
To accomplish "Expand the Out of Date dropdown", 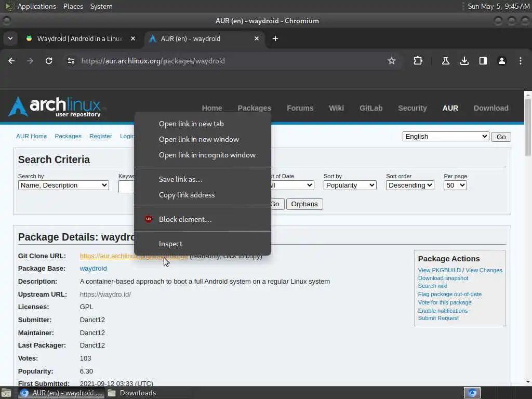I will point(292,185).
